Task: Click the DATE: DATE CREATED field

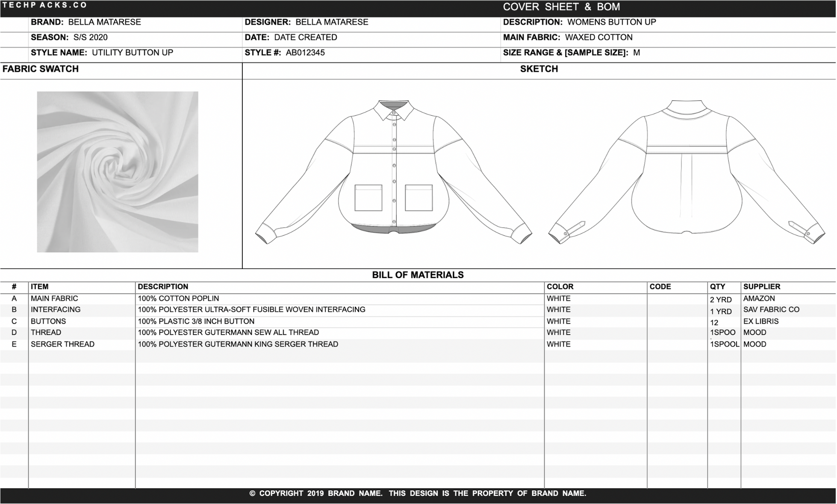Action: pyautogui.click(x=291, y=38)
